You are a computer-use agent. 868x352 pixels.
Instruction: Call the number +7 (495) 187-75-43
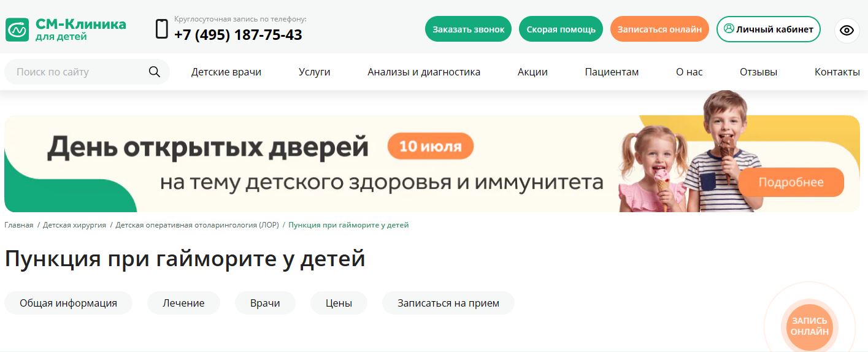[x=238, y=35]
